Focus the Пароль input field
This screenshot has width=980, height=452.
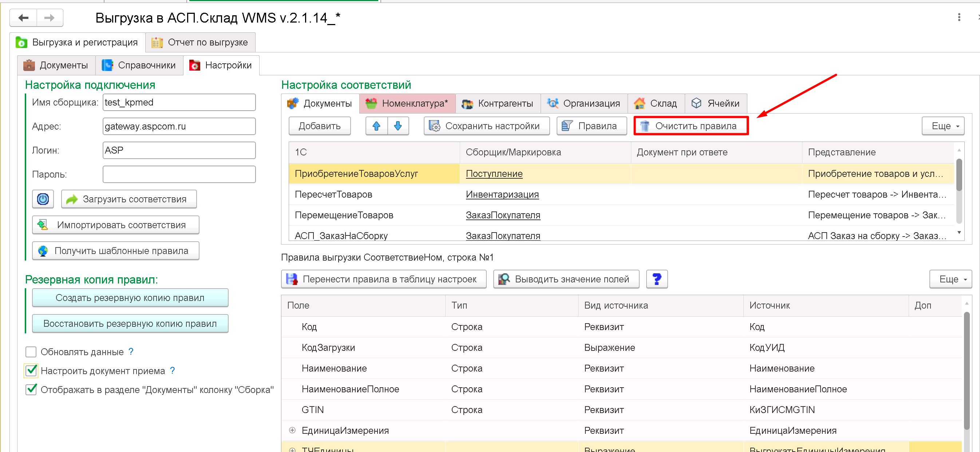[179, 174]
